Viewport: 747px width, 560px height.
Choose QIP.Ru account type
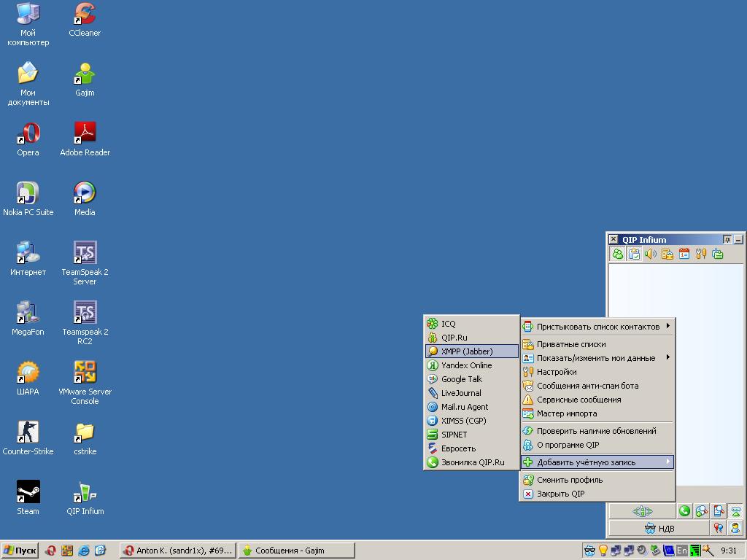pyautogui.click(x=471, y=338)
